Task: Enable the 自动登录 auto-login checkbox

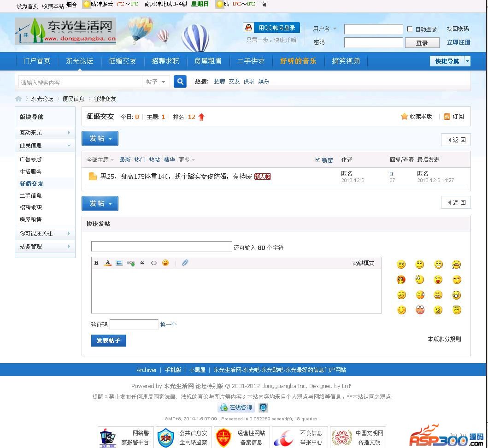Action: tap(410, 29)
